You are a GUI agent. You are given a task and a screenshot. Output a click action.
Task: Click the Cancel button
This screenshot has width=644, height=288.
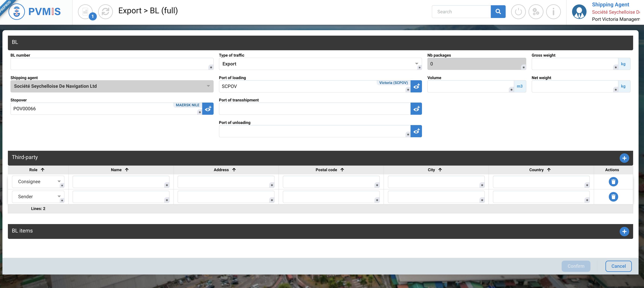pyautogui.click(x=618, y=266)
